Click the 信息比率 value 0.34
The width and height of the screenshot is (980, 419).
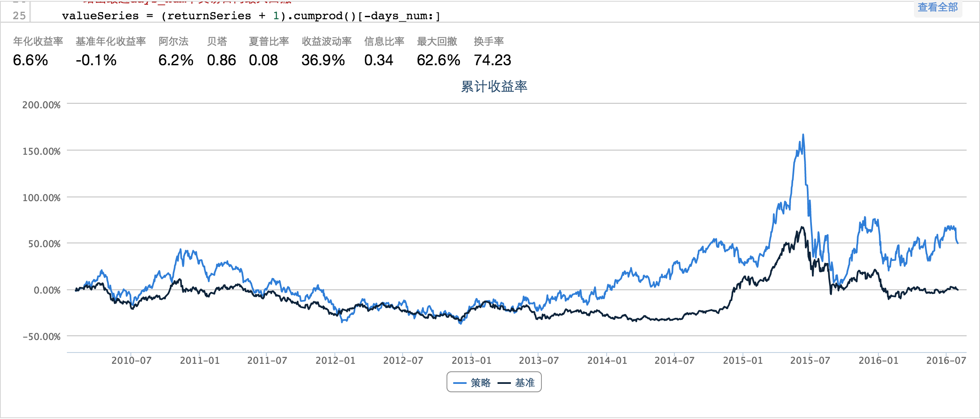coord(378,60)
